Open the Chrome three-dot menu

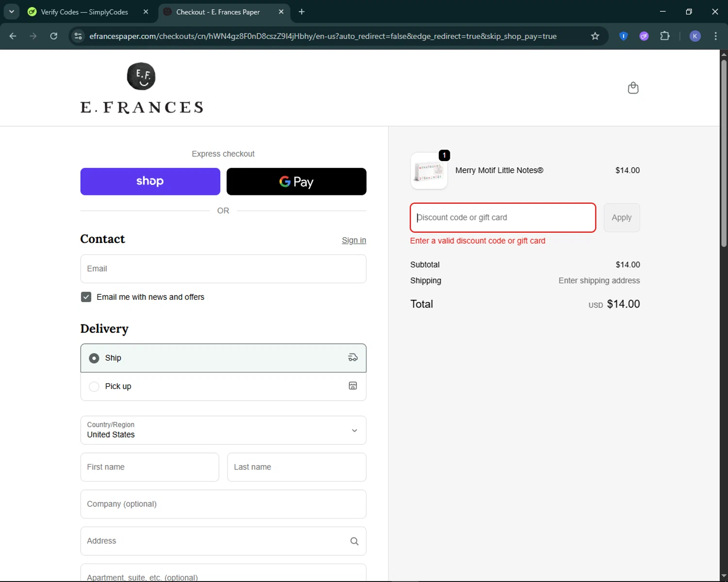(x=715, y=36)
